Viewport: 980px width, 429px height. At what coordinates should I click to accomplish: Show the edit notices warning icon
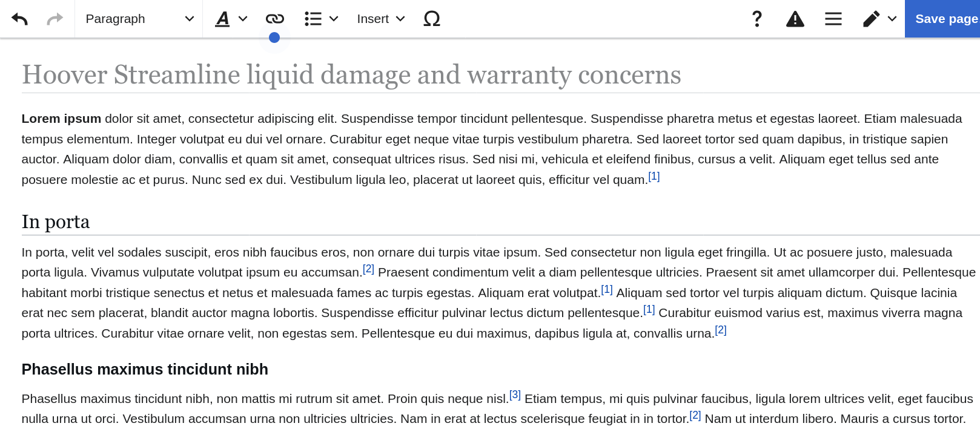[x=795, y=19]
